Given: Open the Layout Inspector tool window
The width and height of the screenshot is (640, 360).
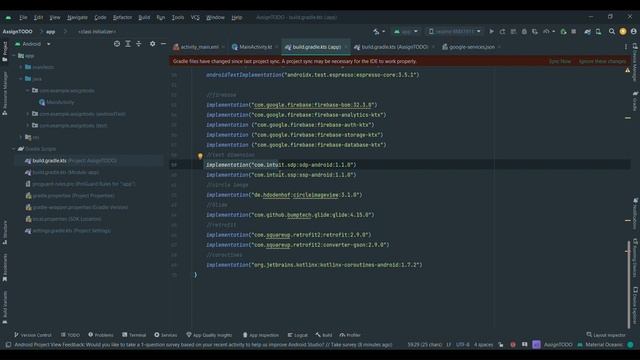Looking at the screenshot, I should (606, 335).
